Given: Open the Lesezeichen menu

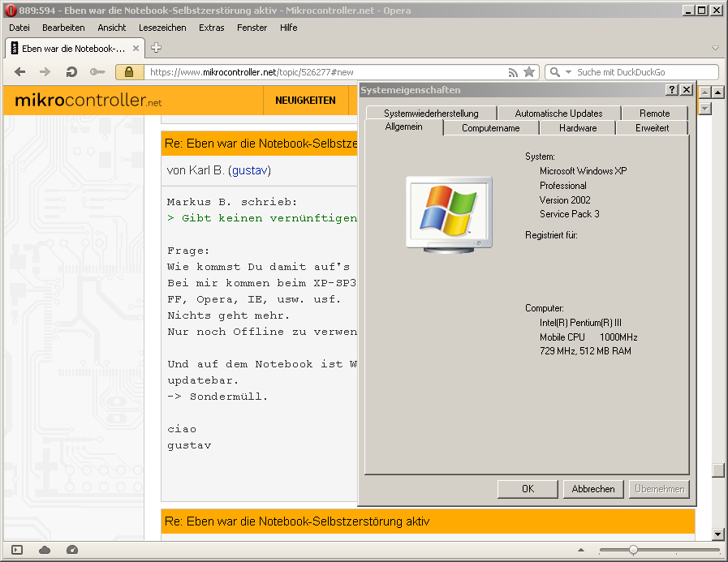Looking at the screenshot, I should tap(162, 28).
